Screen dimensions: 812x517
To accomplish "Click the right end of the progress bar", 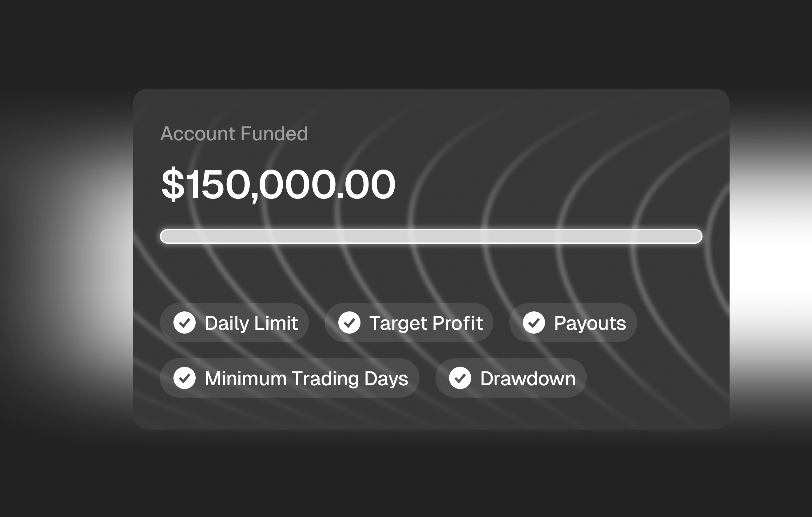I will pyautogui.click(x=697, y=236).
